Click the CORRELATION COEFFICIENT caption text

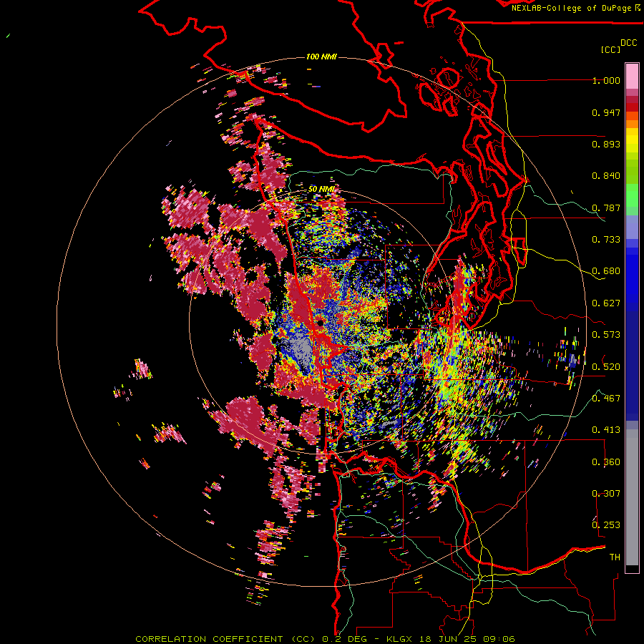coord(210,639)
